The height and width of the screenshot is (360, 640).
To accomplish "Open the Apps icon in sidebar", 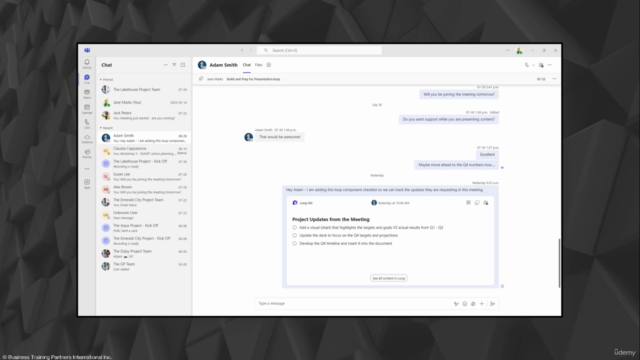I will click(87, 184).
